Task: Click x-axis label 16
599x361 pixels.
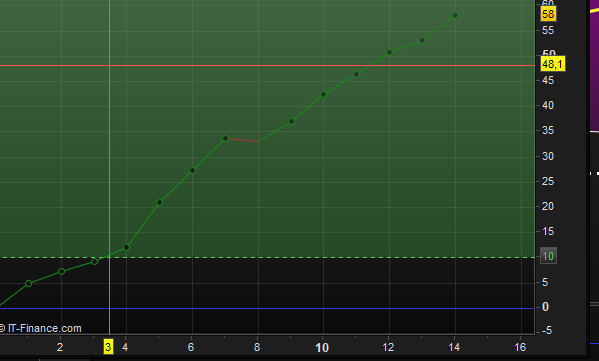Action: point(520,347)
